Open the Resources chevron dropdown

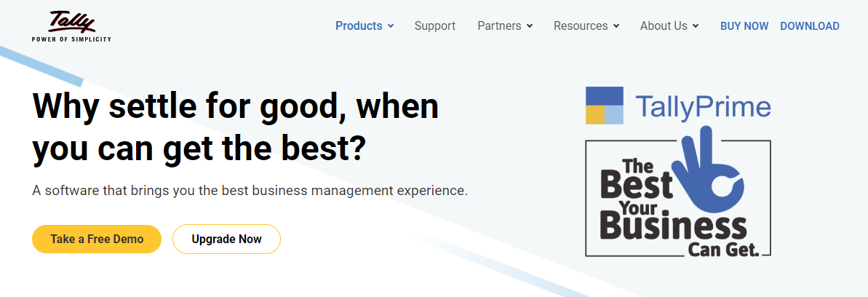[616, 26]
